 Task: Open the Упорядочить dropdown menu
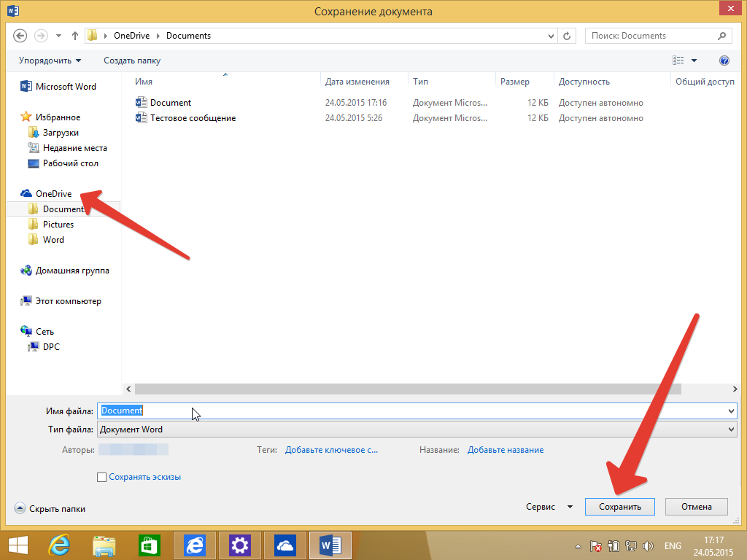click(x=50, y=61)
